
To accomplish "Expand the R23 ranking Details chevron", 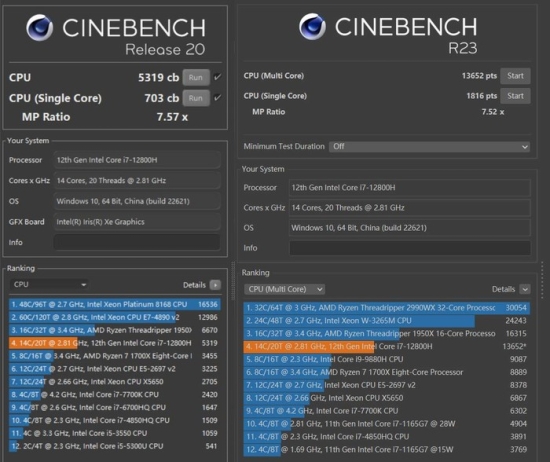I will click(x=525, y=289).
